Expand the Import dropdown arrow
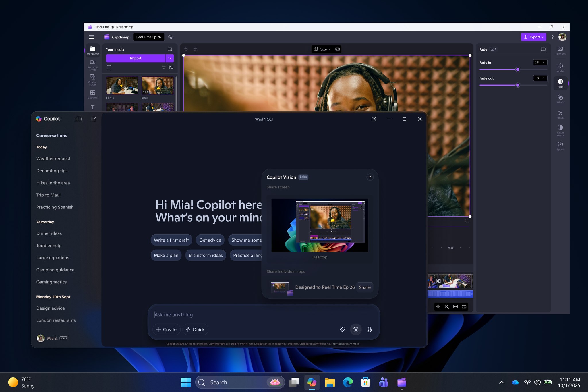The width and height of the screenshot is (588, 392). 170,58
